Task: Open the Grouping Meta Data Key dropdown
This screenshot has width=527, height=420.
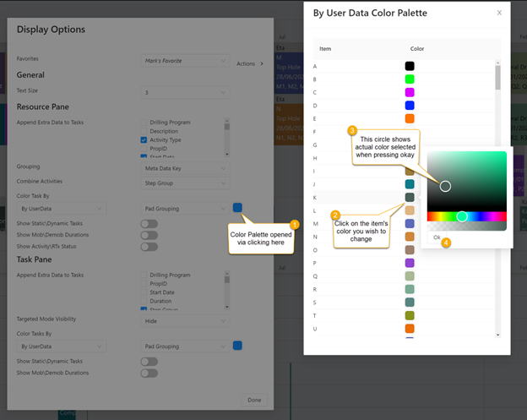Action: tap(185, 167)
